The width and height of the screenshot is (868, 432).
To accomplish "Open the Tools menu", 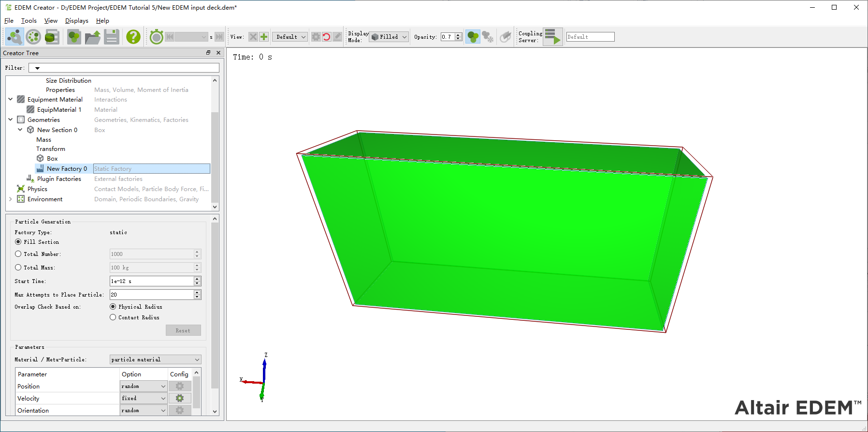I will pyautogui.click(x=29, y=21).
